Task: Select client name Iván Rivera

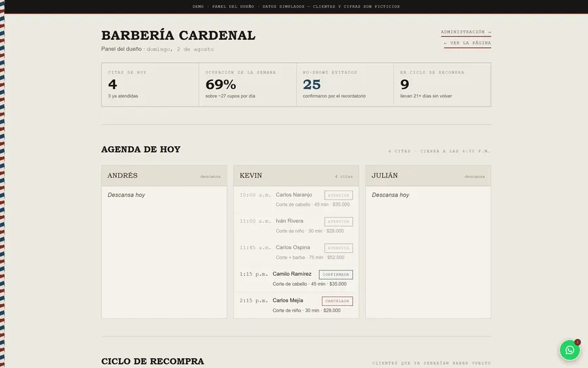Action: (x=289, y=221)
